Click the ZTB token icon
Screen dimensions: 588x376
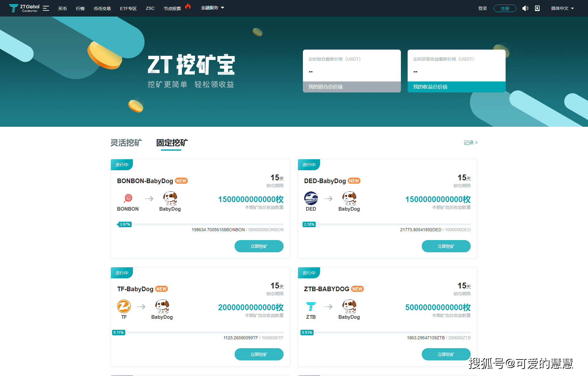pos(311,306)
